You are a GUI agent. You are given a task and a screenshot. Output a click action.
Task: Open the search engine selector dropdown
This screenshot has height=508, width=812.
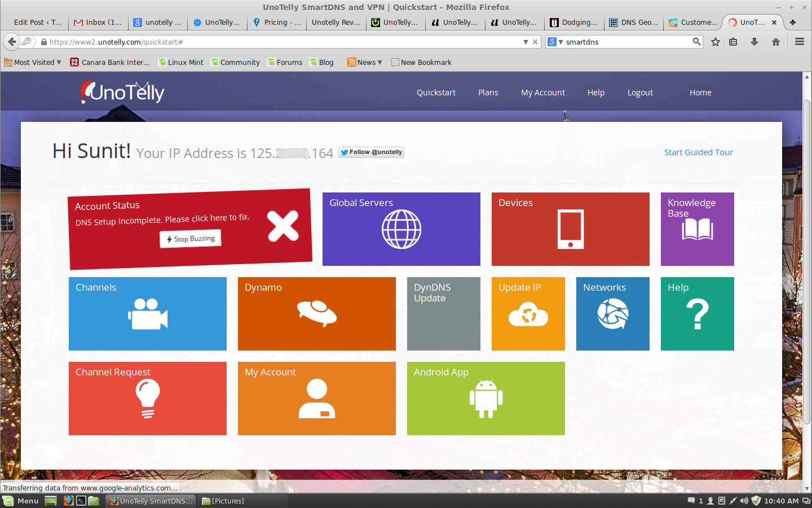(x=555, y=42)
